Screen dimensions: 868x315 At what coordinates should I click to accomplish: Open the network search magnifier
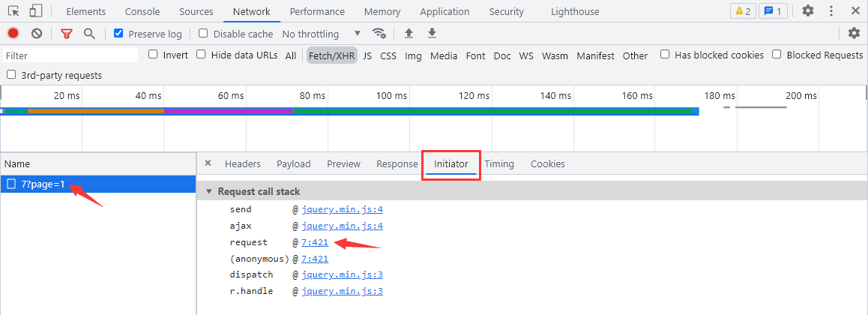tap(89, 34)
